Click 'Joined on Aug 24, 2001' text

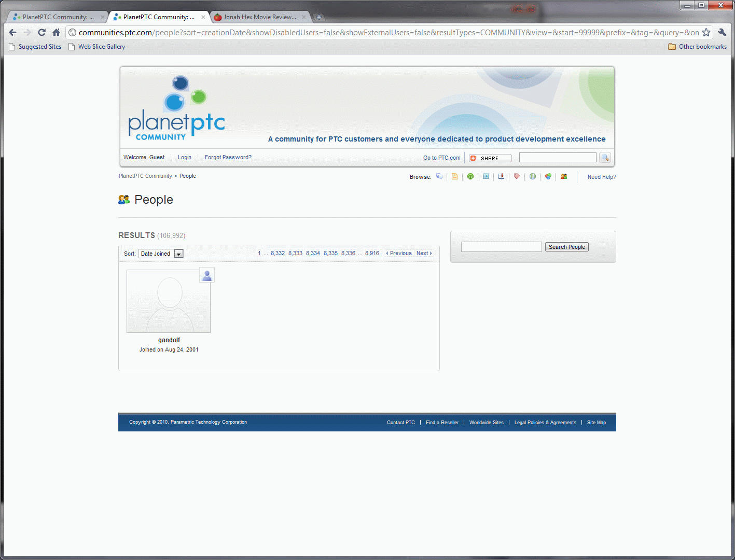pos(169,349)
